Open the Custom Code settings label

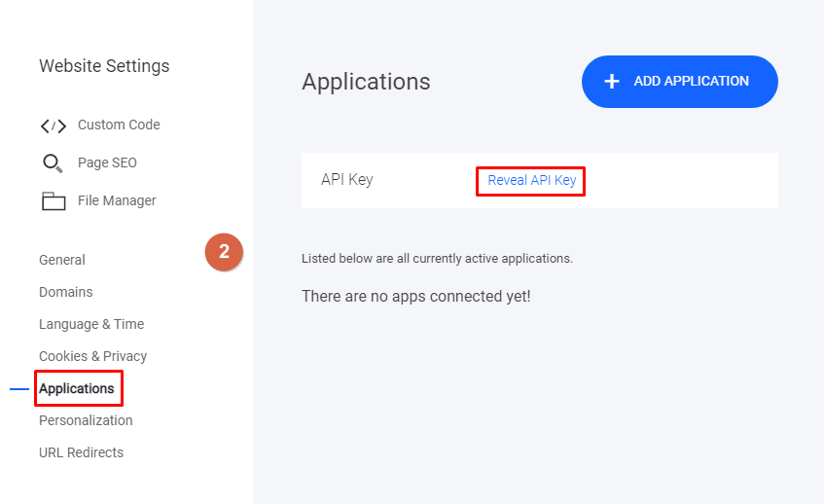[x=119, y=125]
